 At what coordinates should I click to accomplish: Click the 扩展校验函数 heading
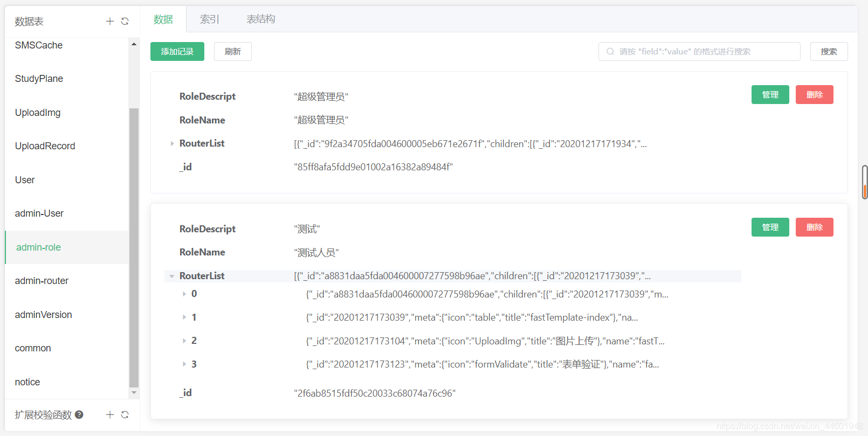coord(43,415)
